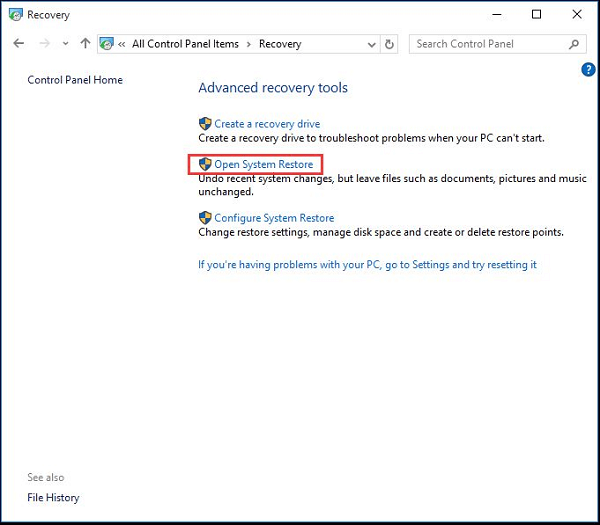The width and height of the screenshot is (600, 525).
Task: Open Help with the question mark
Action: [x=588, y=70]
